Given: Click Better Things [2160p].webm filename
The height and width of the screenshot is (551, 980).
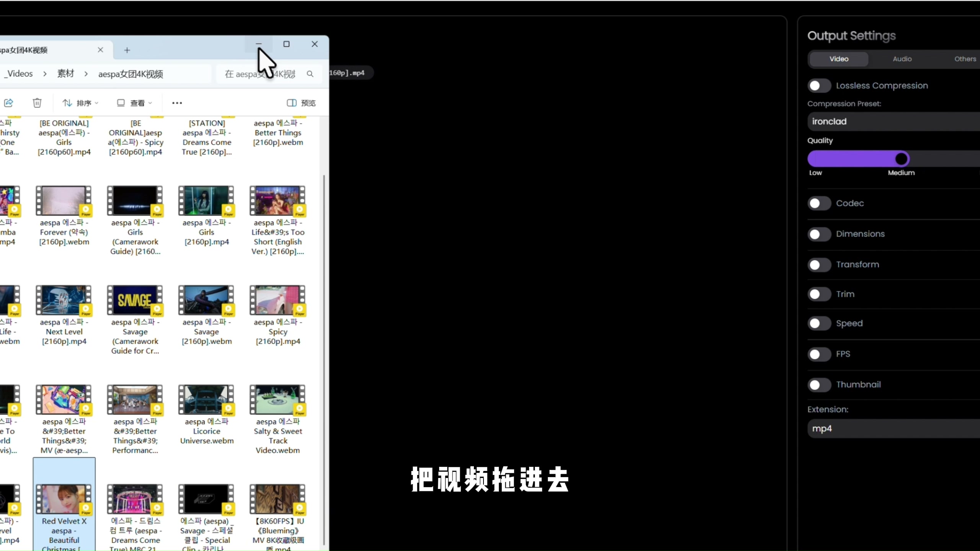Looking at the screenshot, I should tap(278, 133).
